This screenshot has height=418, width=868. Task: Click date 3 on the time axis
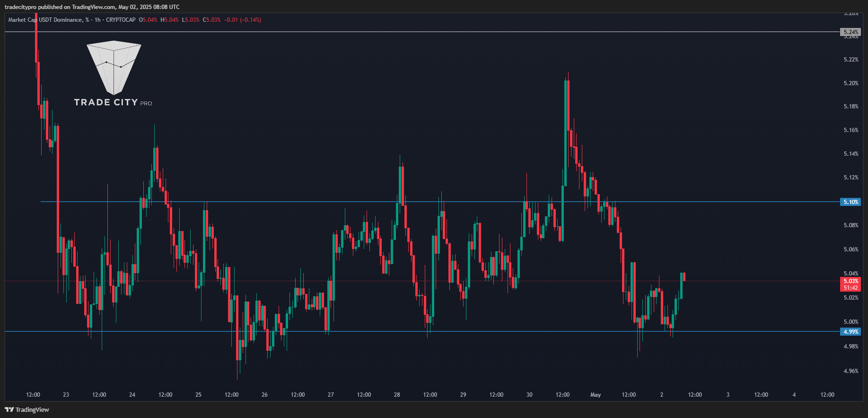728,395
